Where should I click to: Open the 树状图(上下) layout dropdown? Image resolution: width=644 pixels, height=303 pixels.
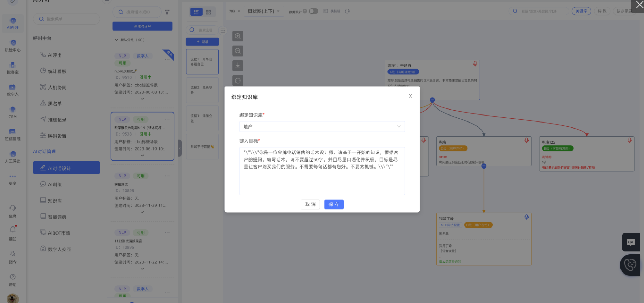click(x=263, y=11)
